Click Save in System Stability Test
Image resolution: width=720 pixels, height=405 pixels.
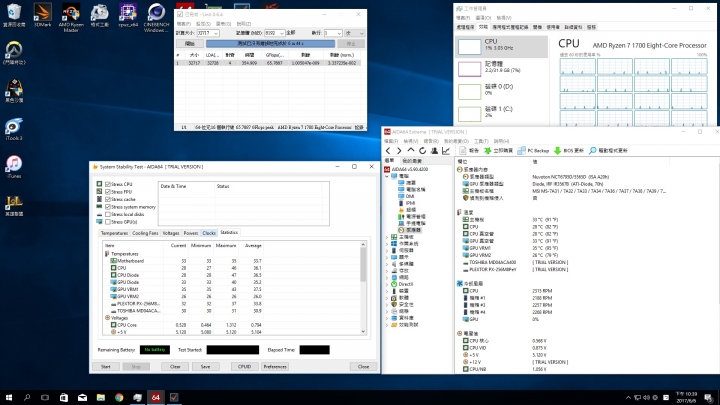(x=205, y=366)
